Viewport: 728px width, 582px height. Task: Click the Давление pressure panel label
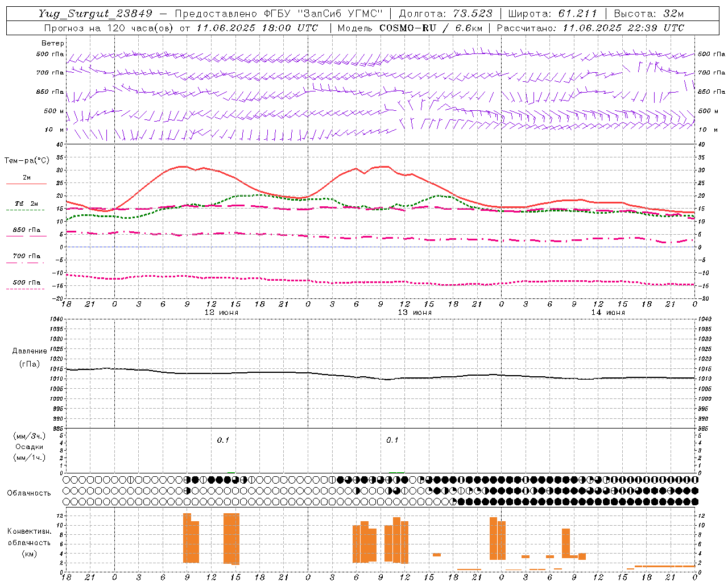pos(30,351)
